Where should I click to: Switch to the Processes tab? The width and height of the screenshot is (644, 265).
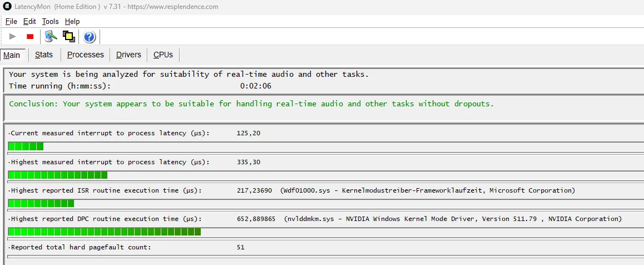86,55
